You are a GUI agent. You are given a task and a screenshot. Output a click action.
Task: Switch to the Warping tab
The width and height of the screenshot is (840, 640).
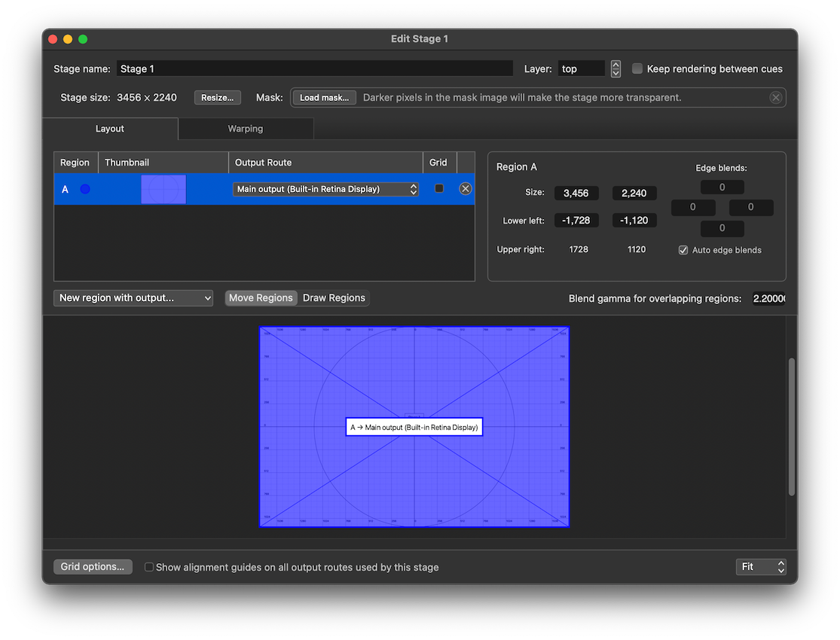pyautogui.click(x=246, y=128)
